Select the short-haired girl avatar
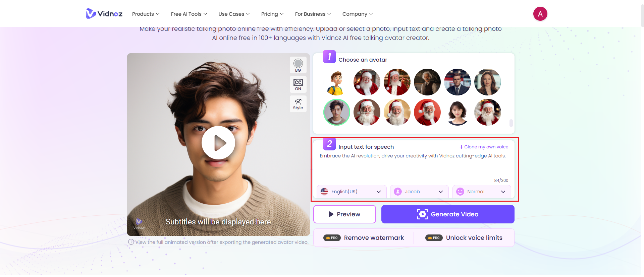 point(457,112)
